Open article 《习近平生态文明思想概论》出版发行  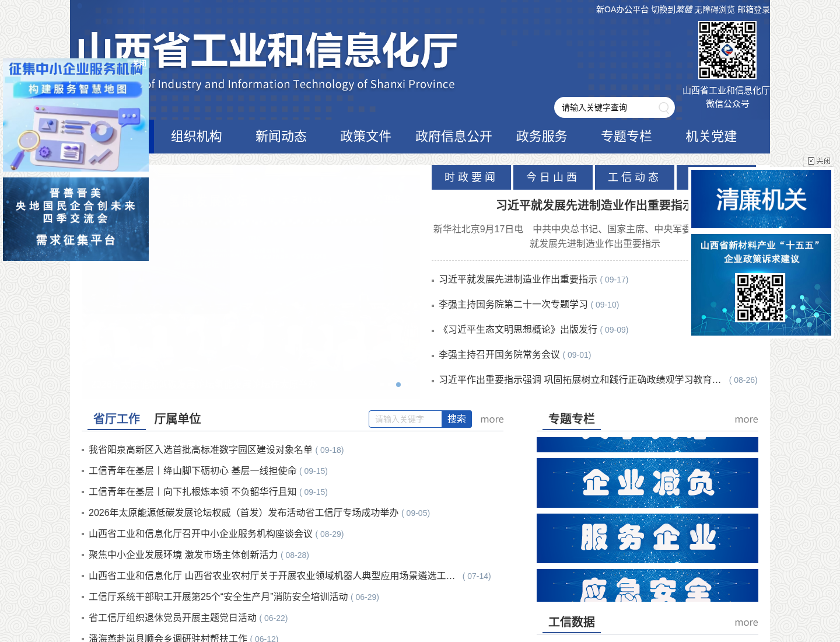coord(518,330)
